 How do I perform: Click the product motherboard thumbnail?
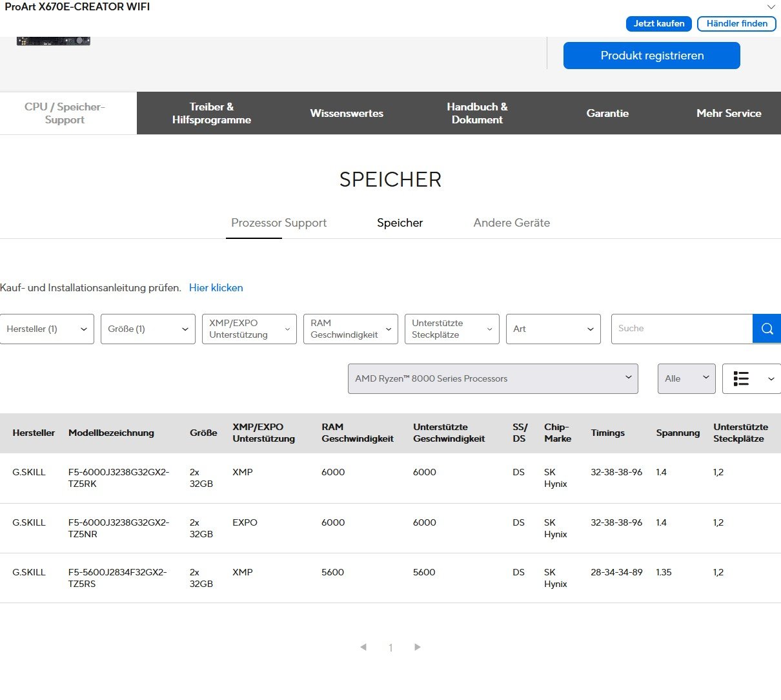[54, 41]
